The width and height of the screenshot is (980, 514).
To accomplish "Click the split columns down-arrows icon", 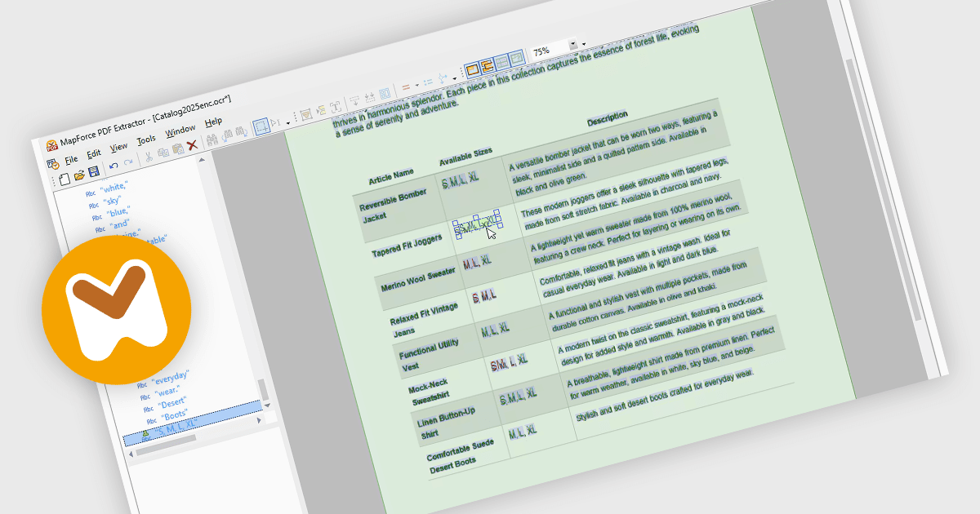I will (x=369, y=97).
